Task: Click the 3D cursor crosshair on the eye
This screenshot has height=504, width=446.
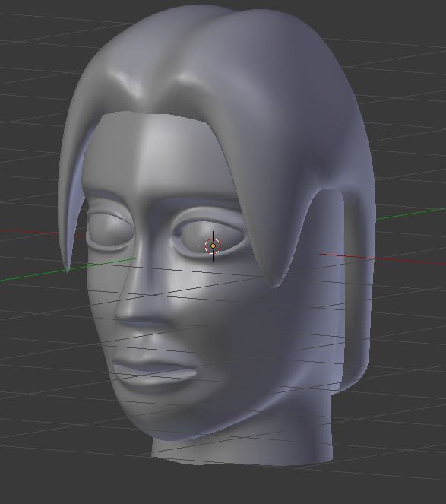Action: (213, 246)
